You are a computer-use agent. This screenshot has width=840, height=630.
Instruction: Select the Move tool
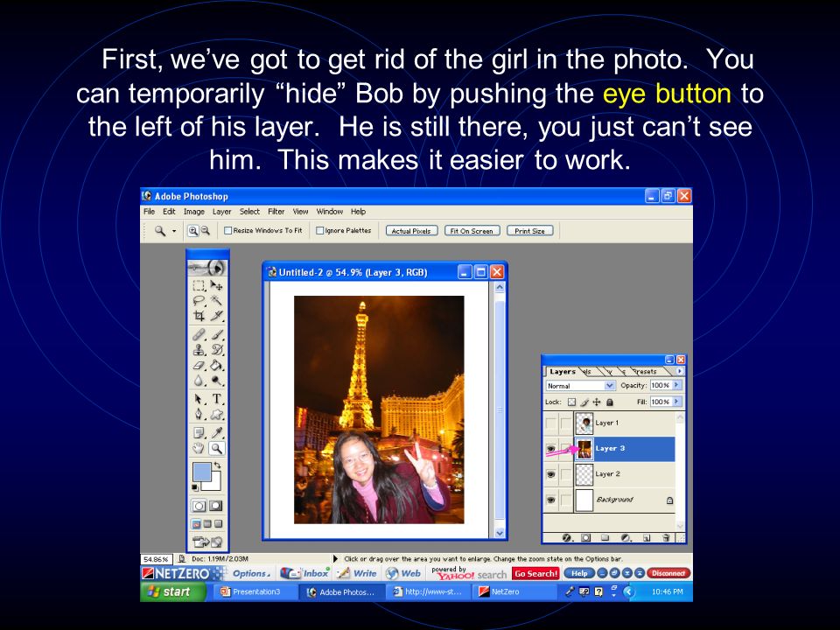click(x=216, y=285)
